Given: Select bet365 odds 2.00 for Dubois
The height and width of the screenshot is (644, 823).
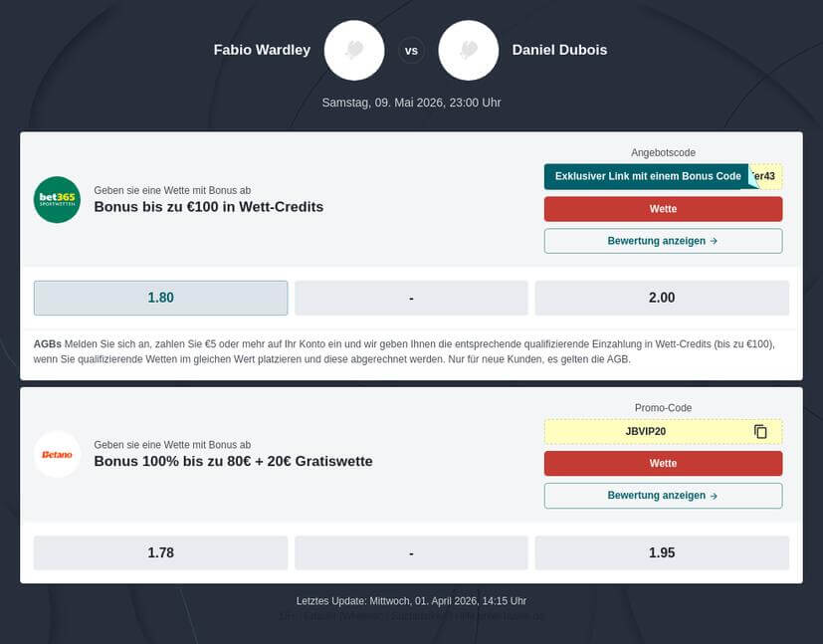Looking at the screenshot, I should pyautogui.click(x=662, y=298).
